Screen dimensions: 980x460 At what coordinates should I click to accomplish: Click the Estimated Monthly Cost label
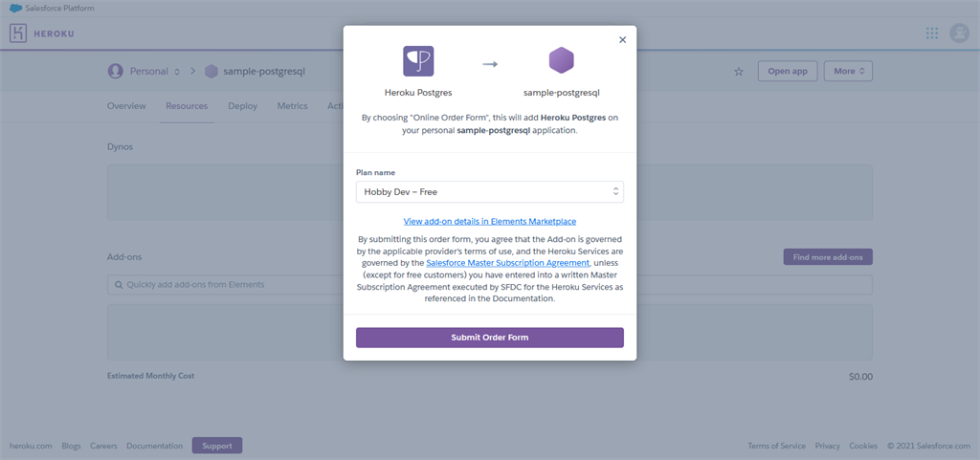[150, 376]
